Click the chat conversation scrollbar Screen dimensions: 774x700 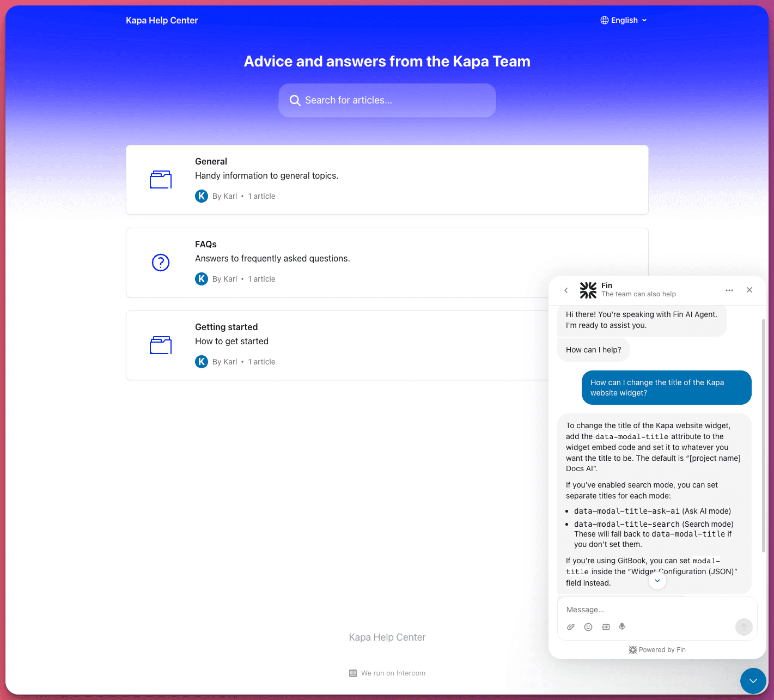click(764, 436)
